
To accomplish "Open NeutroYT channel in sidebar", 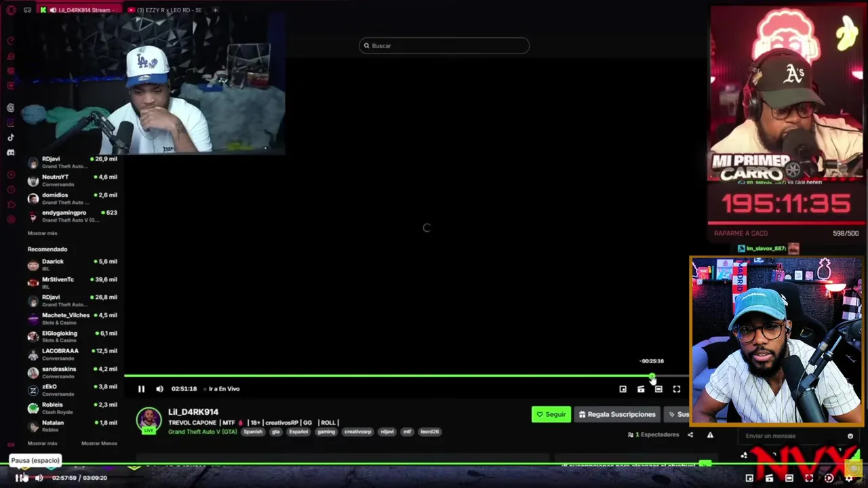I will pyautogui.click(x=72, y=180).
